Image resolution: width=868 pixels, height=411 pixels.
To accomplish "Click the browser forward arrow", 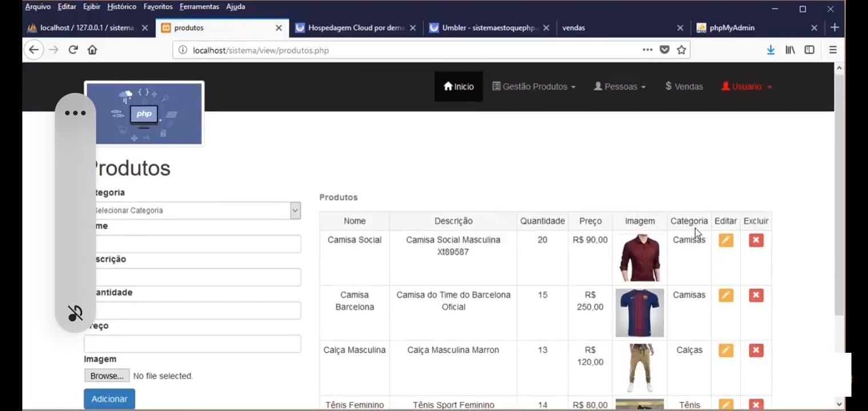I will (54, 50).
